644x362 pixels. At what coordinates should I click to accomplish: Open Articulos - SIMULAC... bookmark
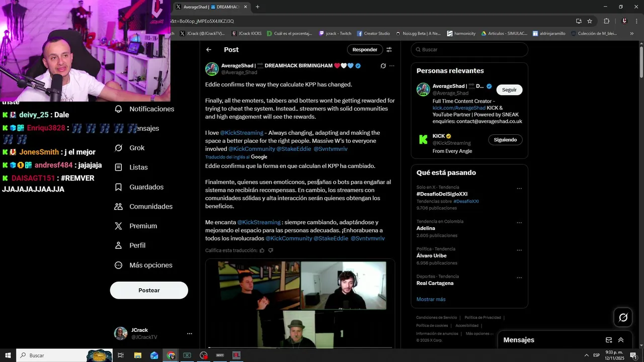[504, 34]
